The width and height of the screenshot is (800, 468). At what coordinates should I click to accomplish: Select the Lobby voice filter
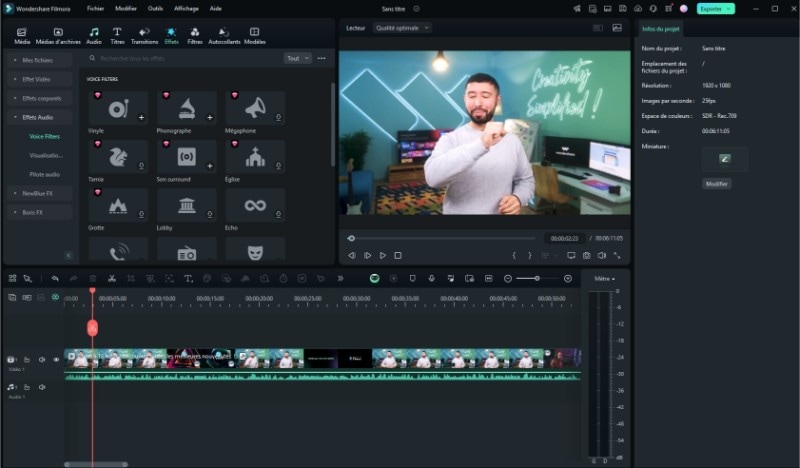tap(187, 205)
